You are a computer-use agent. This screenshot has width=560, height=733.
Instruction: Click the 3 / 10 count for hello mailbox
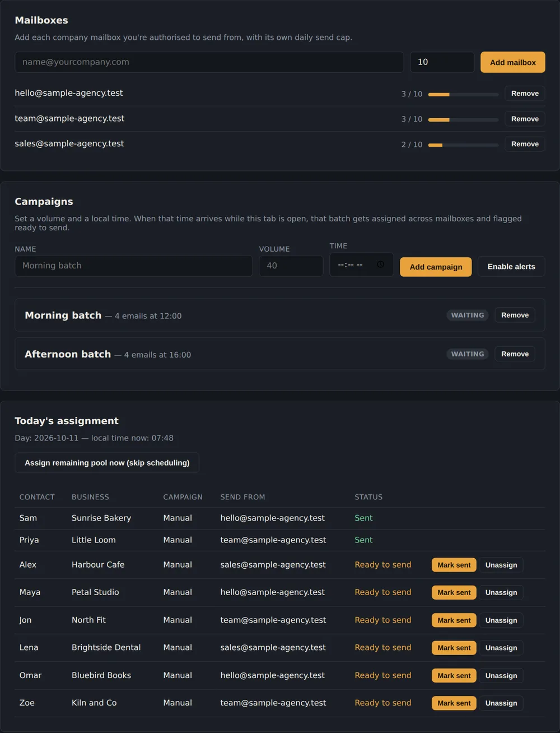tap(412, 94)
